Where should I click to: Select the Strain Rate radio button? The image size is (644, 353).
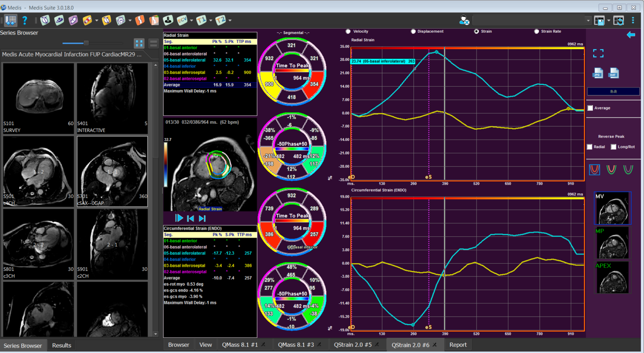click(537, 31)
